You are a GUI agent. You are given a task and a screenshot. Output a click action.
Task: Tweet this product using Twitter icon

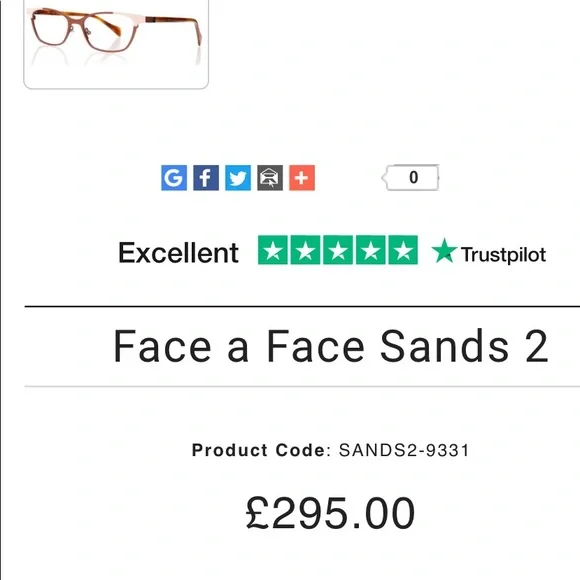coord(238,178)
